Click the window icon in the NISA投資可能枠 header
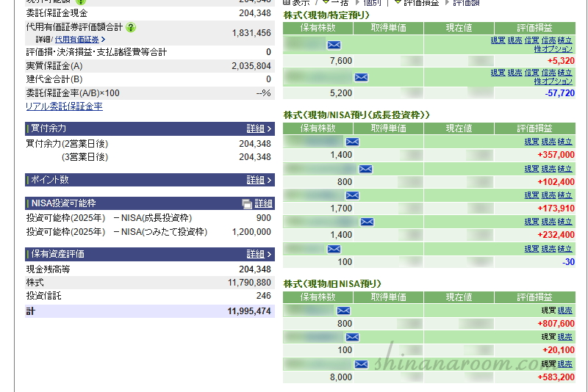The image size is (588, 392). pyautogui.click(x=247, y=203)
